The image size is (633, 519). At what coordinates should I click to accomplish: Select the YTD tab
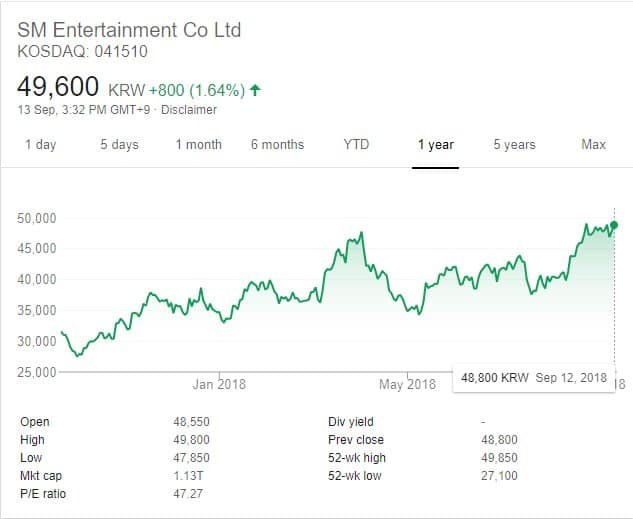pos(356,144)
